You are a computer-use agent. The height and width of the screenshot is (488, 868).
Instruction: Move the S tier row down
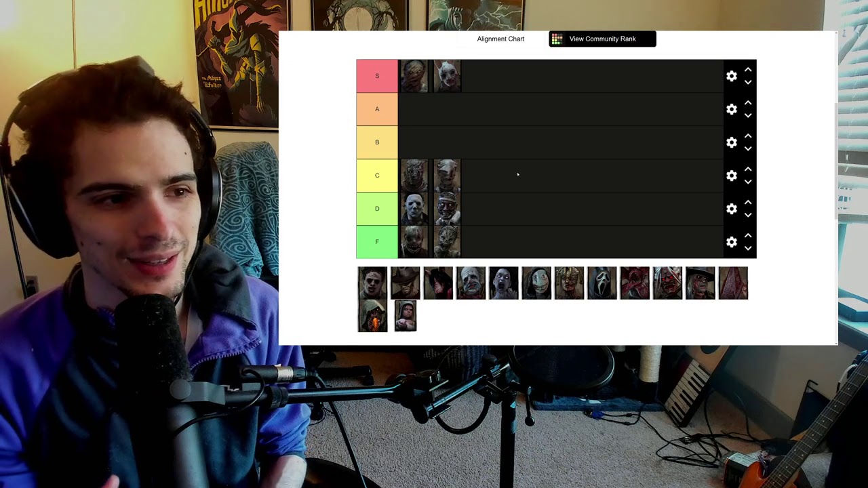tap(748, 83)
